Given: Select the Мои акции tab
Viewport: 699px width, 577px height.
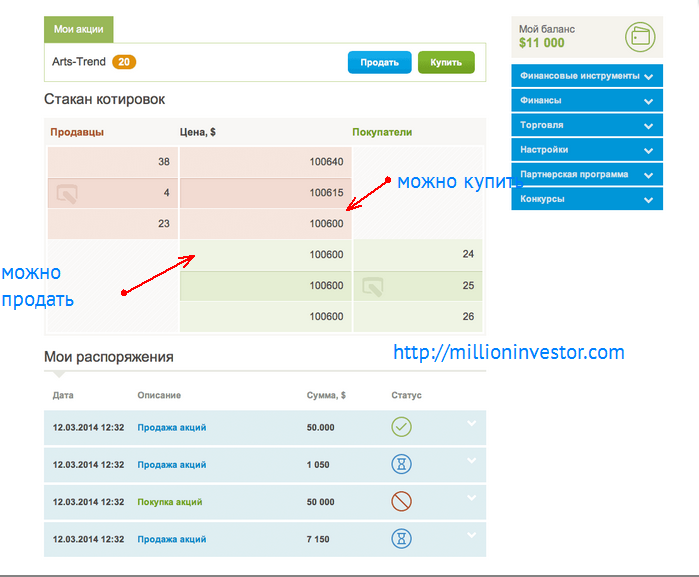Looking at the screenshot, I should pos(79,29).
